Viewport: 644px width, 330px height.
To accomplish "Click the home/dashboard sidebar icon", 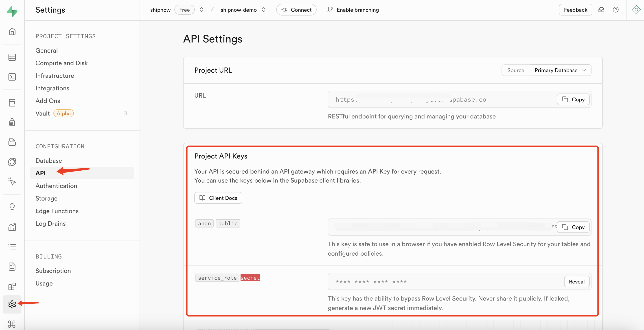I will [x=12, y=31].
